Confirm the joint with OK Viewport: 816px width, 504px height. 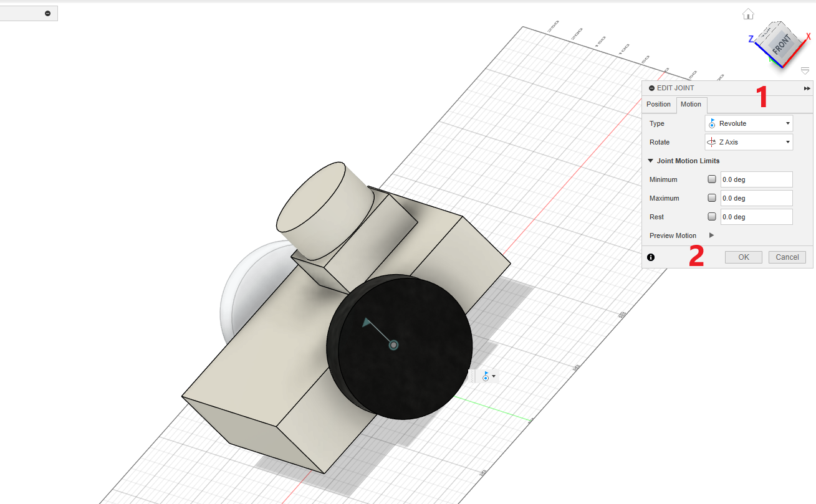[x=744, y=257]
